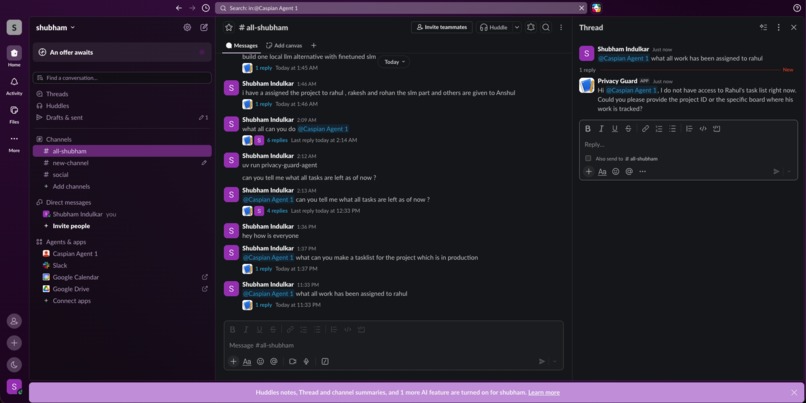Open the history clock icon
806x403 pixels.
pyautogui.click(x=206, y=8)
